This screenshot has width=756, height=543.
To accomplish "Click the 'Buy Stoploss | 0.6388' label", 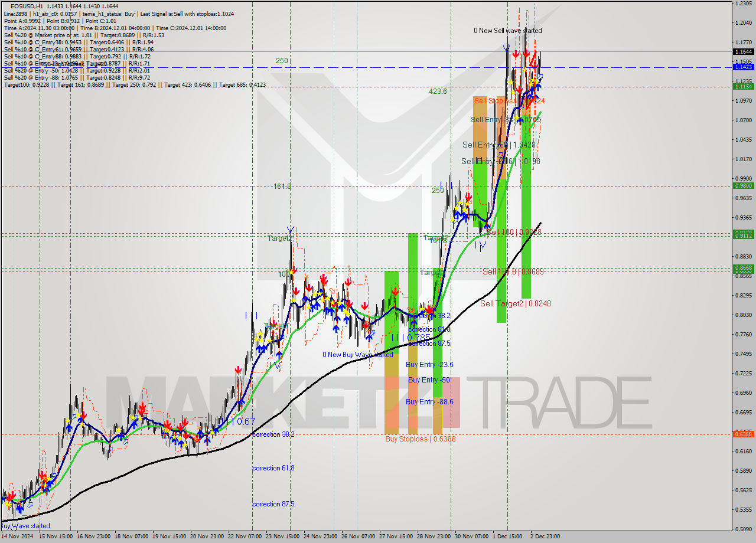I will point(421,439).
